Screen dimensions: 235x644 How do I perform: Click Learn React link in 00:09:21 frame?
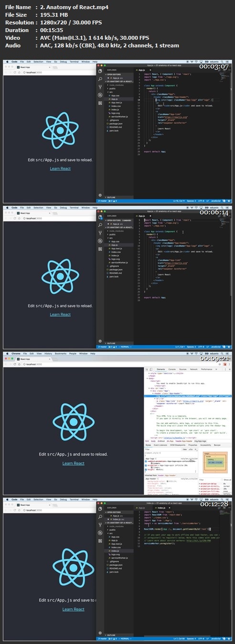pos(73,463)
